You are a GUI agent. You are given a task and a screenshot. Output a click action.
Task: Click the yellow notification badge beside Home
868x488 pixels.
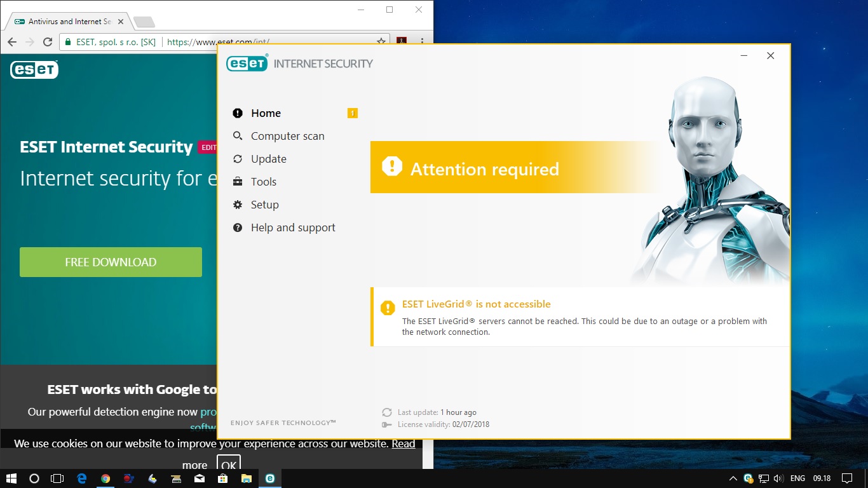(352, 113)
